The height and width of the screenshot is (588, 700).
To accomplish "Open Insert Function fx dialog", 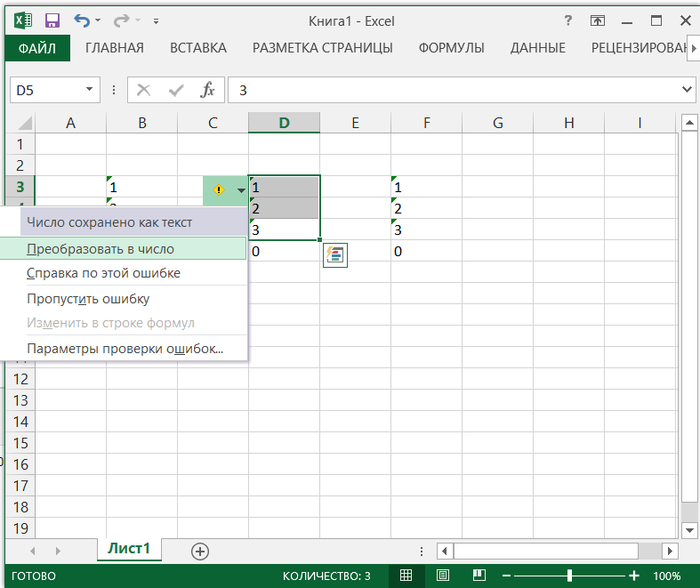I will click(207, 90).
